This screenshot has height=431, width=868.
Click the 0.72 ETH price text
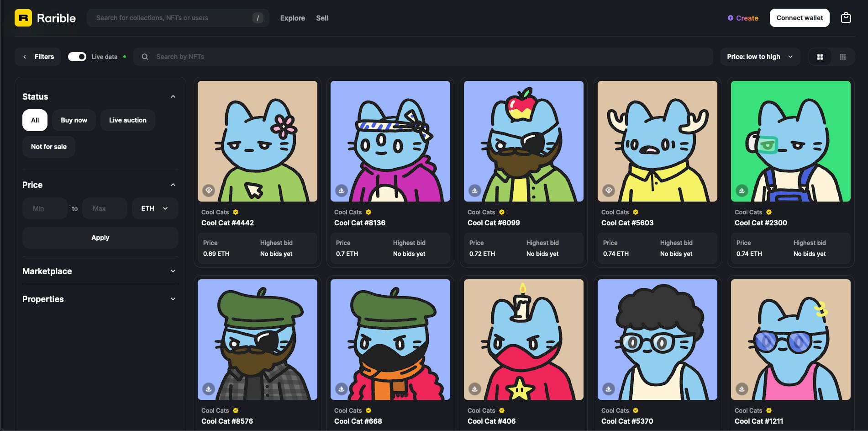pyautogui.click(x=482, y=254)
